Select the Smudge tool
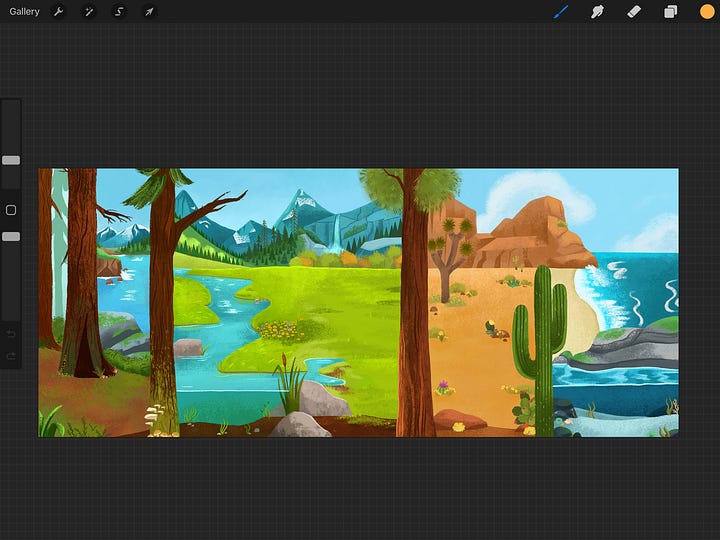Image resolution: width=720 pixels, height=540 pixels. pyautogui.click(x=597, y=11)
